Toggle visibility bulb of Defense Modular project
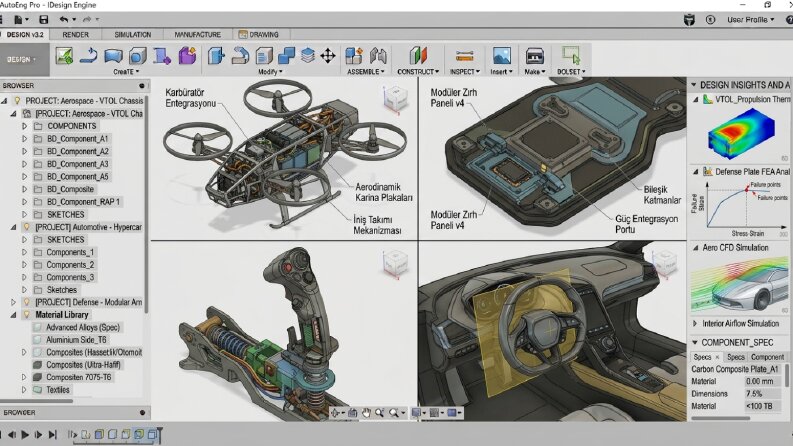 pos(27,302)
